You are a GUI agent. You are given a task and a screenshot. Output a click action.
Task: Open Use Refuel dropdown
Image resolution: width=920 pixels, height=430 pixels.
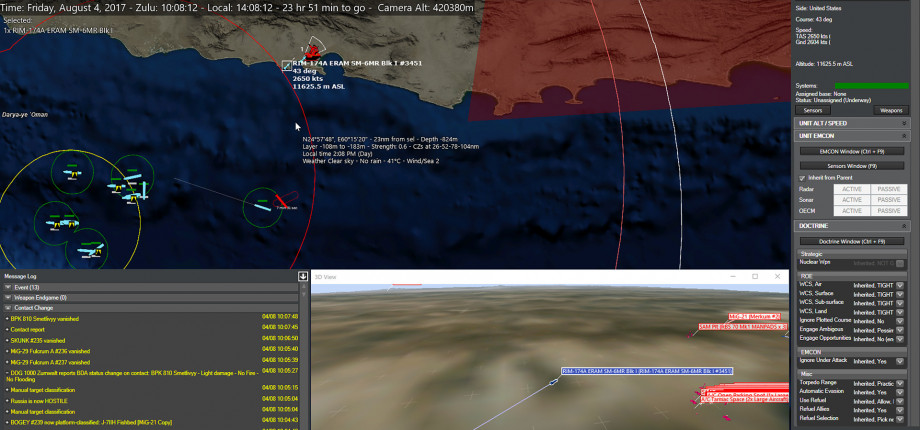click(899, 401)
